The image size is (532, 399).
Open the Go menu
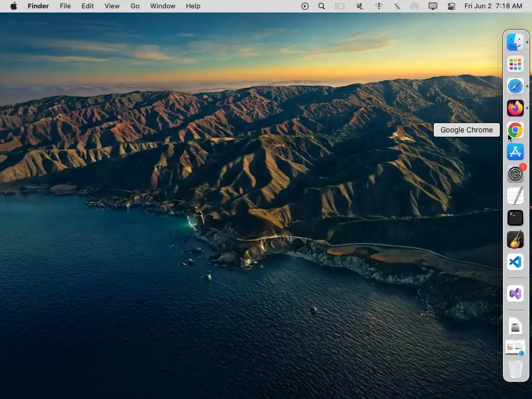(135, 6)
